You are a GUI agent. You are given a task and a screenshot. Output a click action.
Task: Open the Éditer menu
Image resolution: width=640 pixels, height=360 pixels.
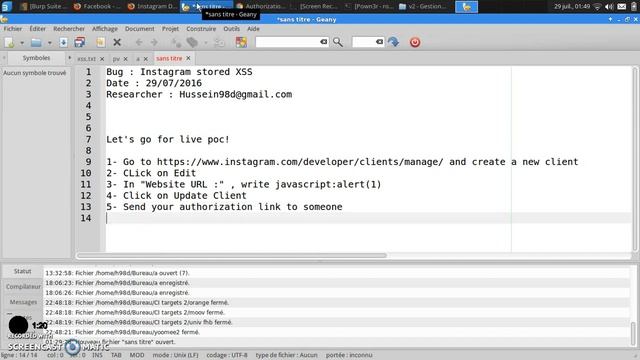38,29
